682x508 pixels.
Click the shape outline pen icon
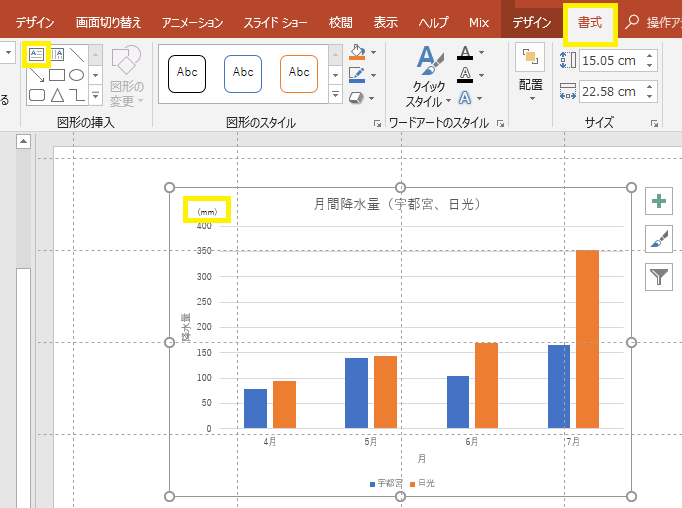(x=357, y=74)
